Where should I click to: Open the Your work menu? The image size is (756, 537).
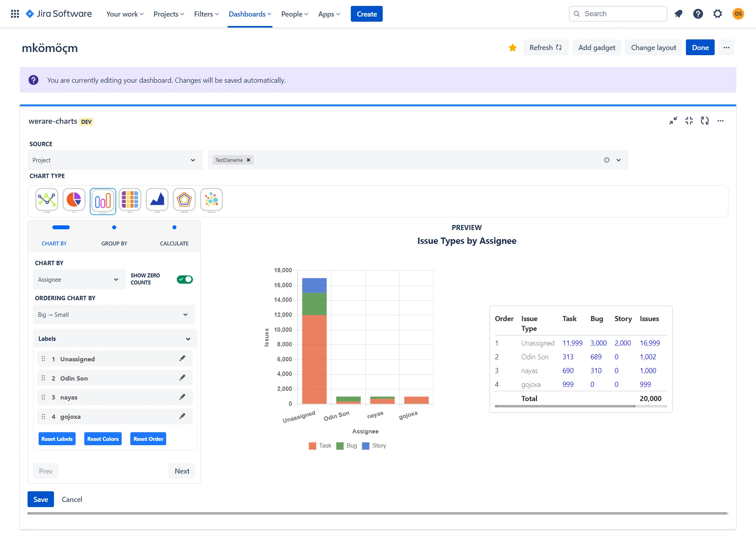pyautogui.click(x=125, y=14)
